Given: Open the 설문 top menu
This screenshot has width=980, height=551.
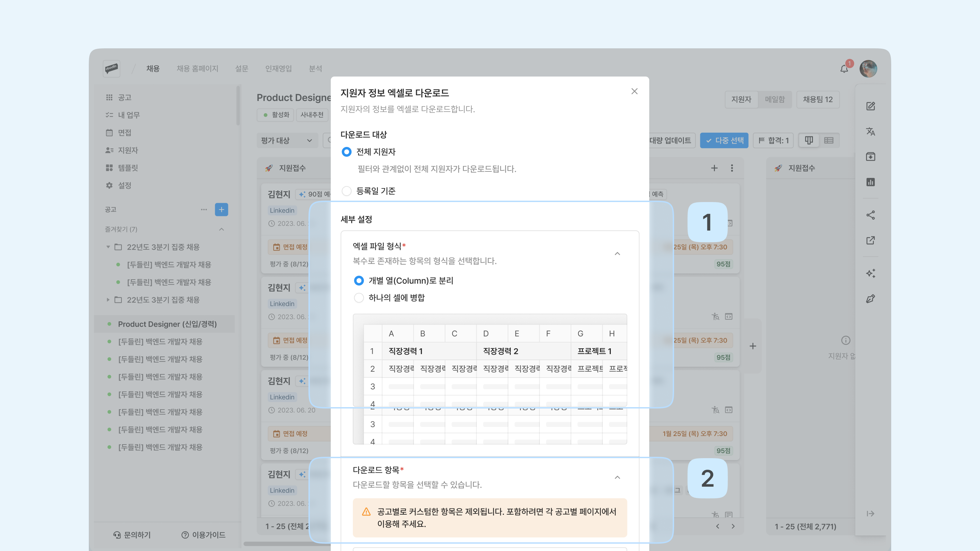Looking at the screenshot, I should tap(242, 68).
